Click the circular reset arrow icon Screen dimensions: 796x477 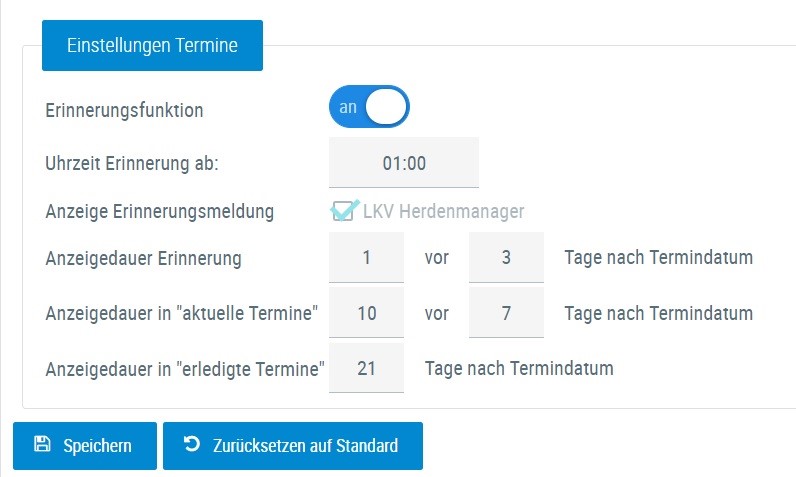point(192,444)
